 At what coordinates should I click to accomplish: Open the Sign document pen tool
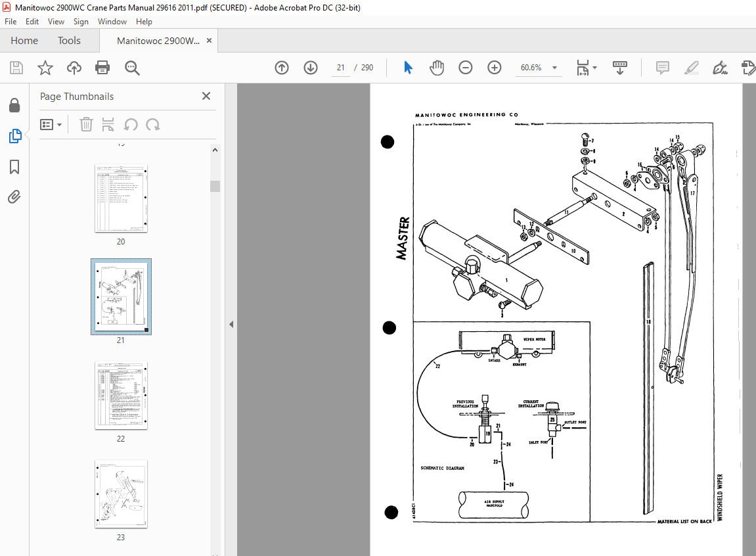[x=720, y=68]
